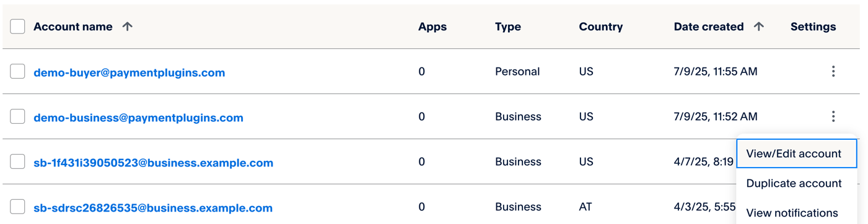Check the demo-buyer@paymentplugins.com row checkbox
Screen dimensions: 868x224
click(17, 72)
